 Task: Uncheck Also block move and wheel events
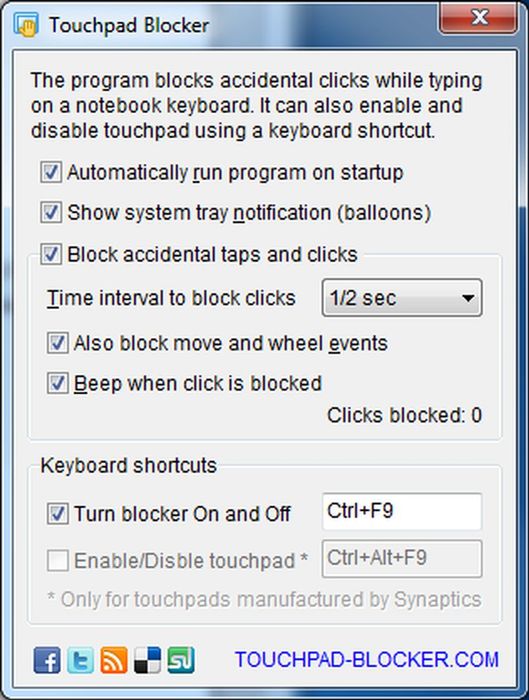click(x=58, y=343)
